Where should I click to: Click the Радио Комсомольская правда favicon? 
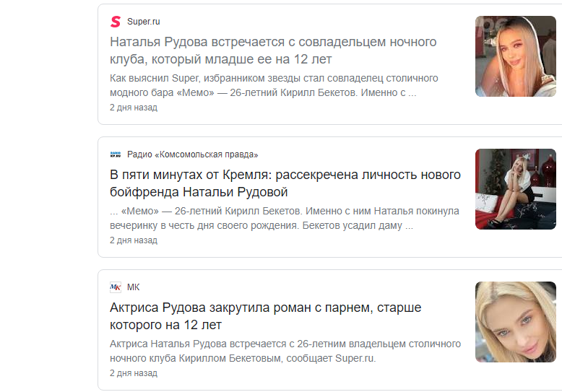[x=116, y=154]
